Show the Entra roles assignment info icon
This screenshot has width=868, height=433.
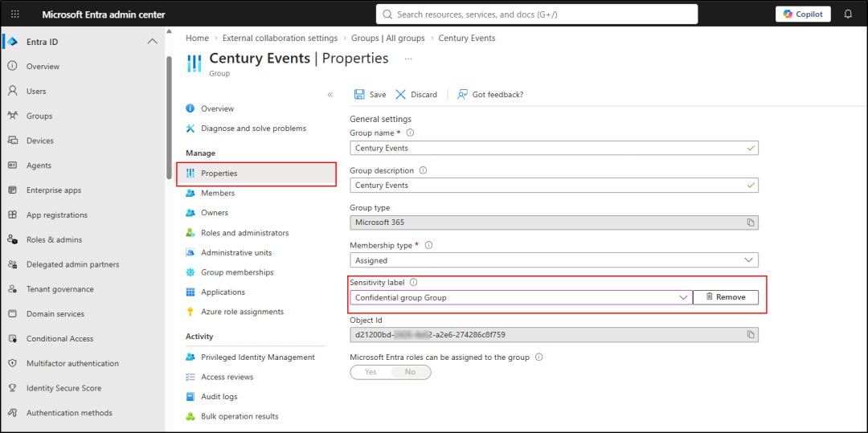click(539, 357)
